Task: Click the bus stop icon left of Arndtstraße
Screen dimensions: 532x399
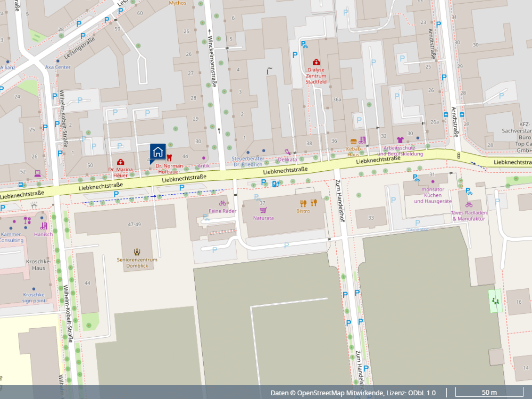Action: pos(445,115)
